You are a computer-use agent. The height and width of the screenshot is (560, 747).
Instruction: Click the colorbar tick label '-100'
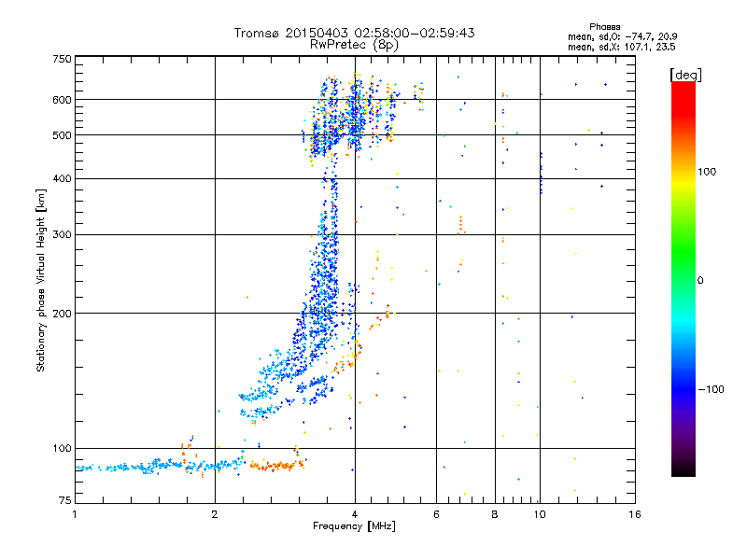pyautogui.click(x=712, y=389)
